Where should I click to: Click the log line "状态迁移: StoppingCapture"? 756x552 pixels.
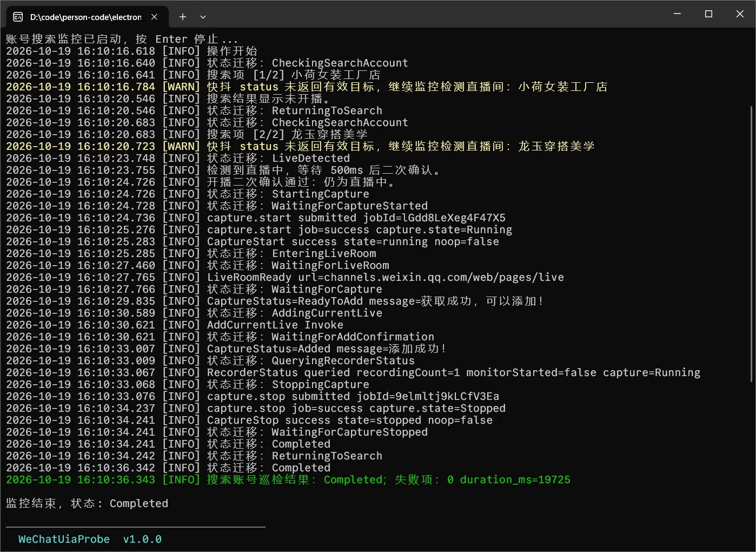point(188,384)
